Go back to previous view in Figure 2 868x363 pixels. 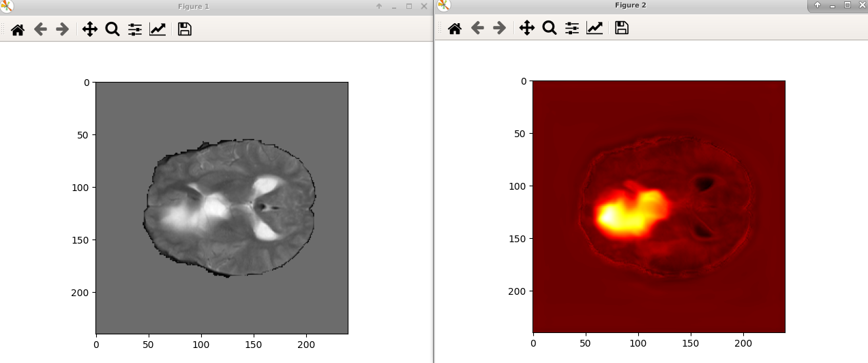[x=477, y=28]
